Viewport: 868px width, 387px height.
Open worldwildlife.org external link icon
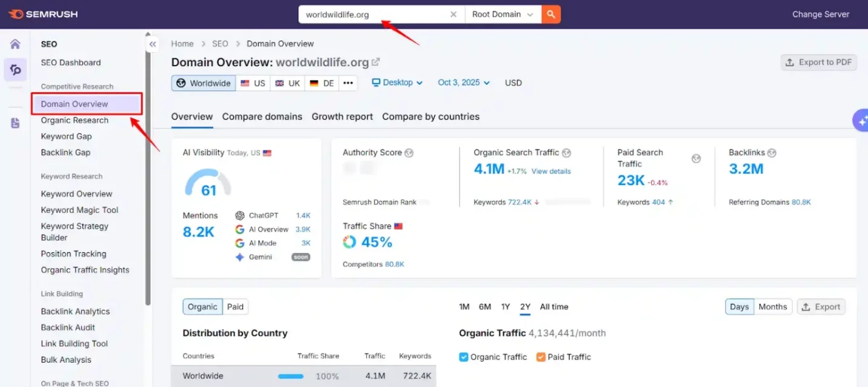[376, 62]
